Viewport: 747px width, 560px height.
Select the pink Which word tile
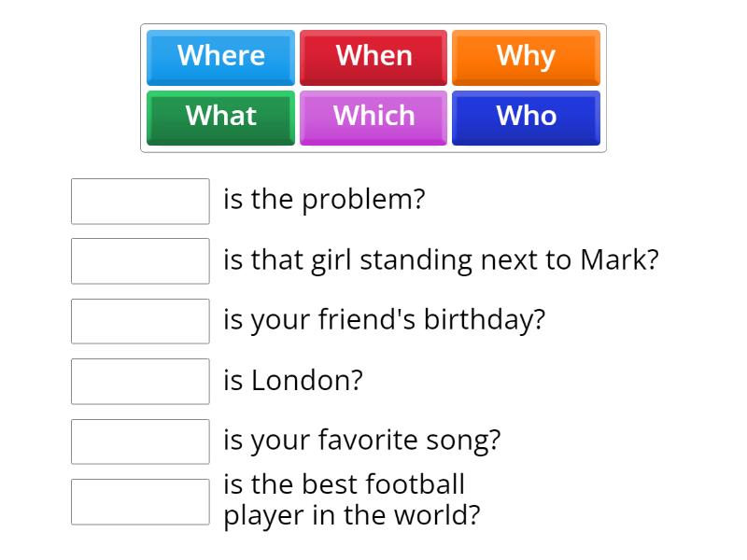coord(373,117)
